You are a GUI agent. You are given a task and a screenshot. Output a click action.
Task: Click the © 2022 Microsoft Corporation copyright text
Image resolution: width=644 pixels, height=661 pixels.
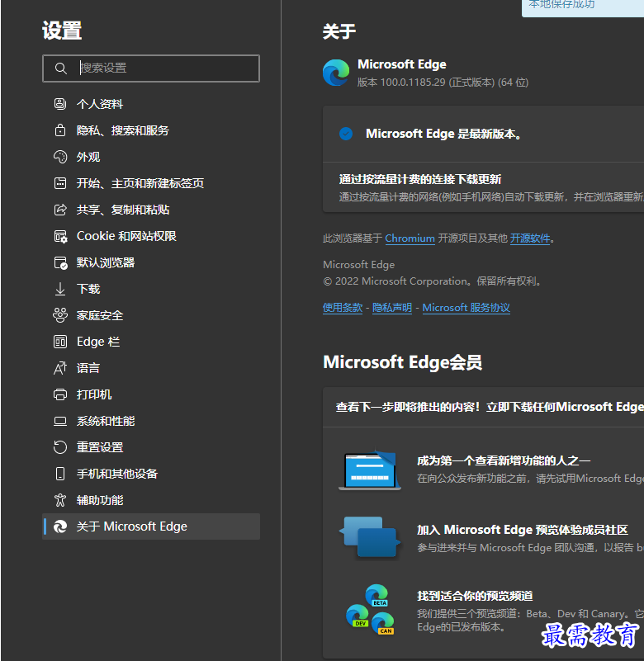pyautogui.click(x=433, y=281)
